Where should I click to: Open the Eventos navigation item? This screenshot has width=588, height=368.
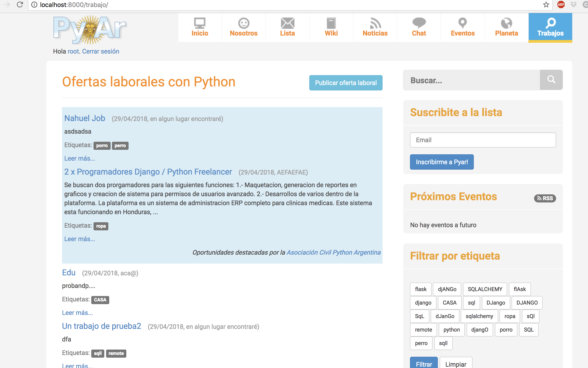point(463,27)
